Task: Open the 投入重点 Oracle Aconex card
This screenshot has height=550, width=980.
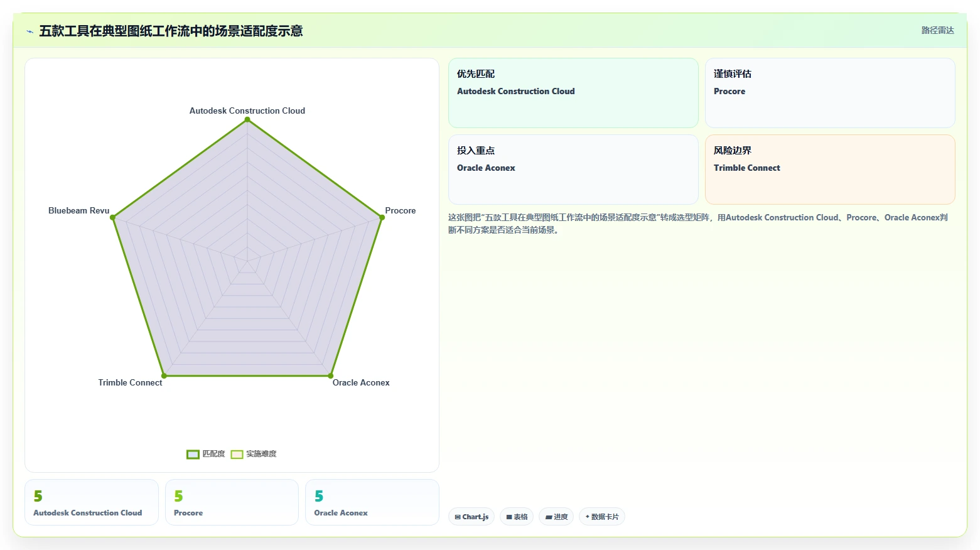Action: click(573, 170)
